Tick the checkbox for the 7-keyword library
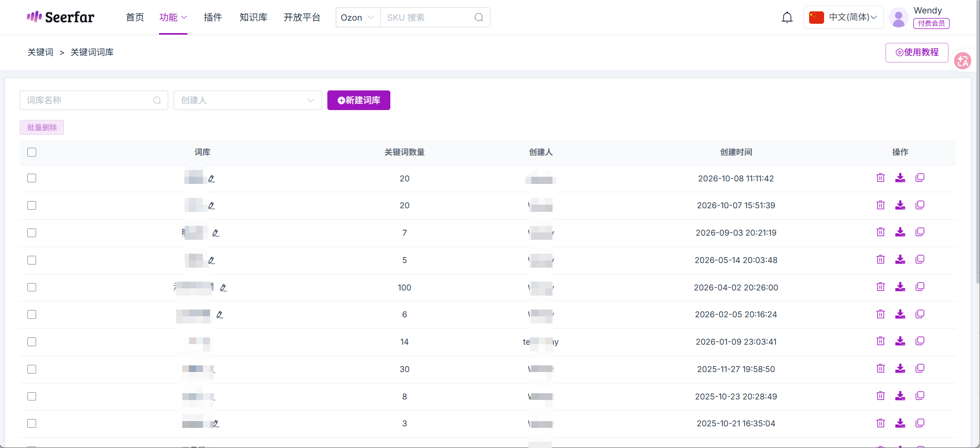Viewport: 980px width, 448px height. pyautogui.click(x=32, y=233)
